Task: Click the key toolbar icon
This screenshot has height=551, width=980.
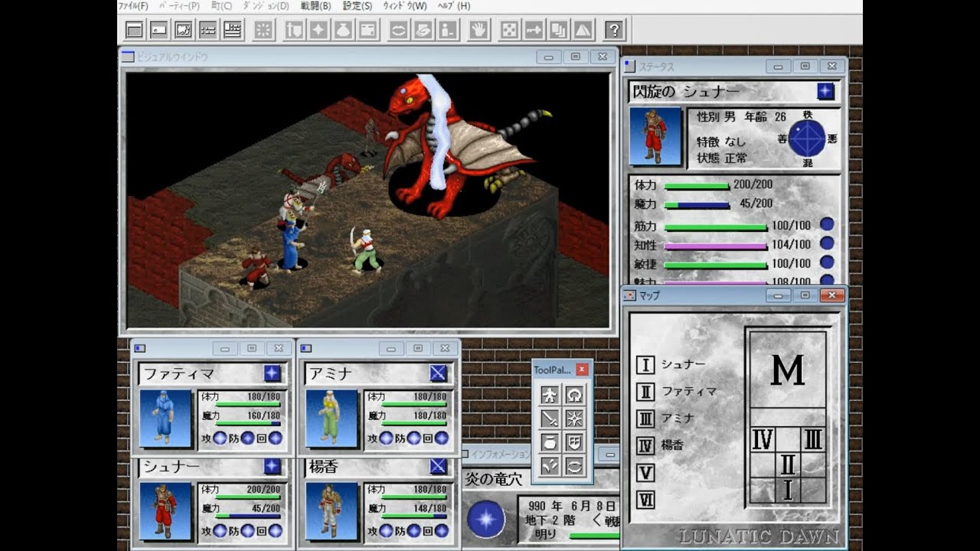Action: pyautogui.click(x=534, y=31)
